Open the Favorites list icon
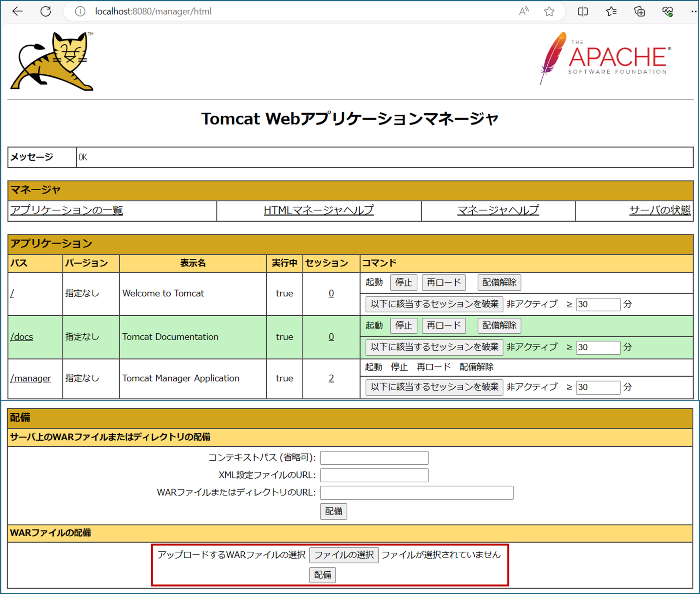Image resolution: width=700 pixels, height=594 pixels. click(611, 11)
